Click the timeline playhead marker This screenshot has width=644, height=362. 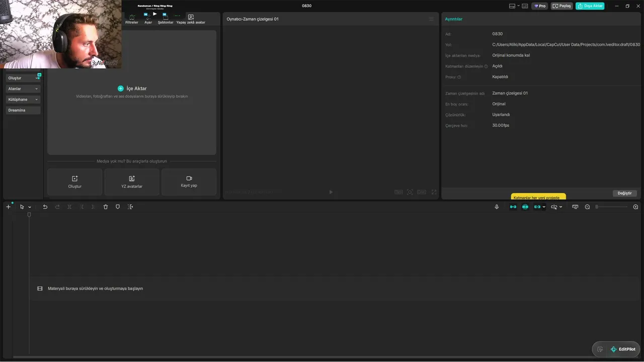(x=29, y=215)
